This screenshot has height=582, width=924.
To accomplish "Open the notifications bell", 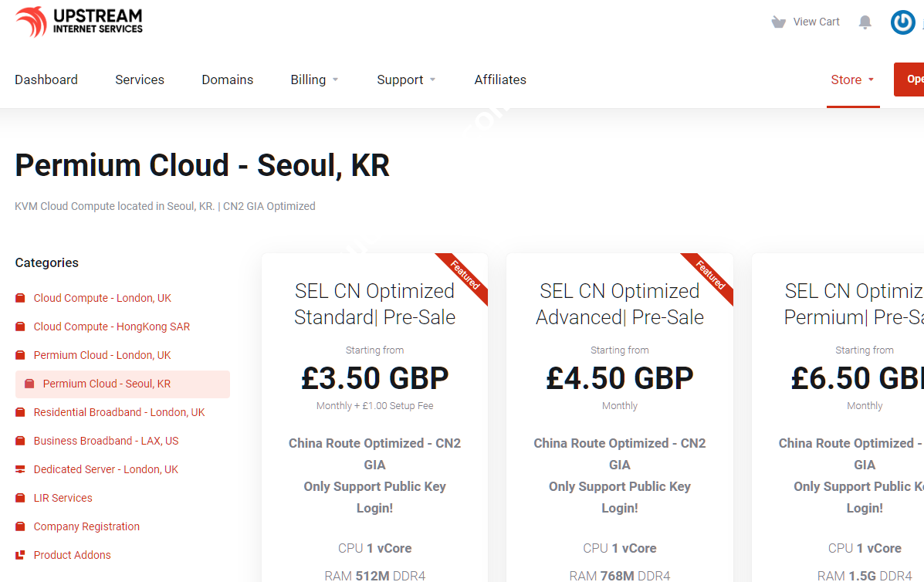I will pyautogui.click(x=865, y=22).
